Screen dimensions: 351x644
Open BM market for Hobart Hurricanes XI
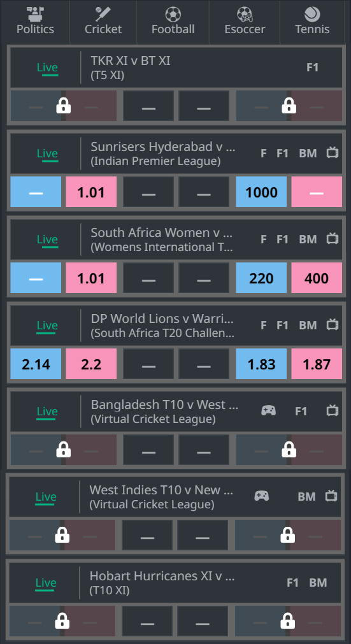point(318,582)
